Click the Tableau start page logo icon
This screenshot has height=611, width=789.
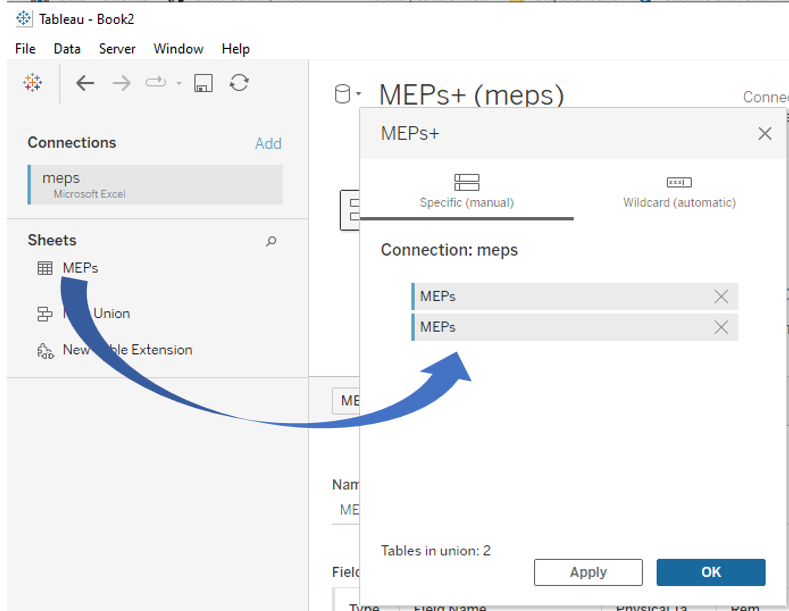pyautogui.click(x=32, y=83)
